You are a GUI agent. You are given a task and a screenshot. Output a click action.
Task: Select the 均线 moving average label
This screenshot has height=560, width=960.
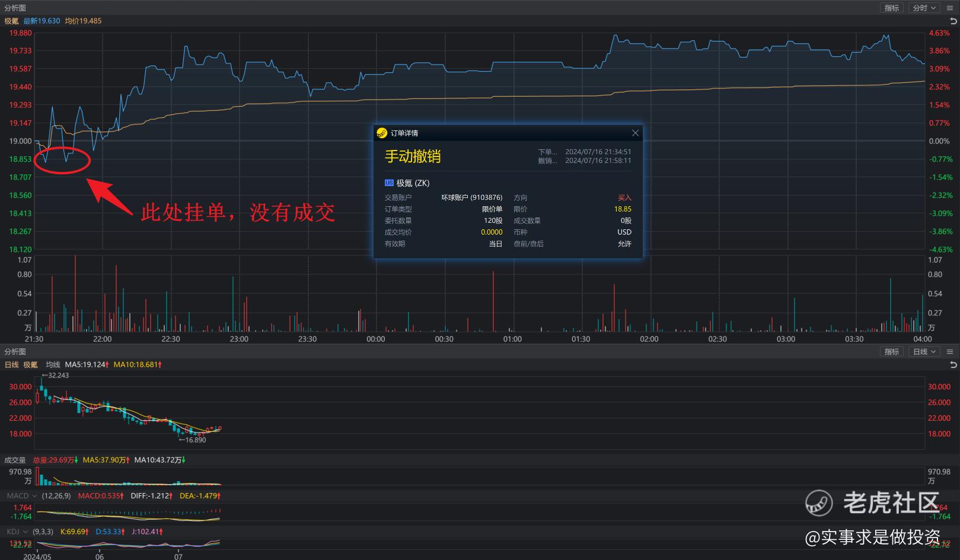(x=53, y=364)
